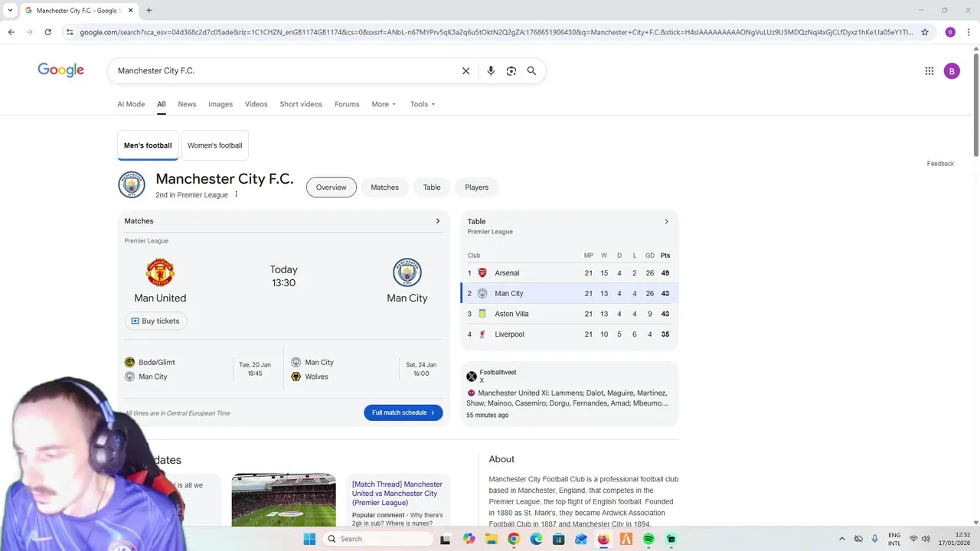Expand the More search filters dropdown
This screenshot has height=551, width=980.
click(384, 104)
